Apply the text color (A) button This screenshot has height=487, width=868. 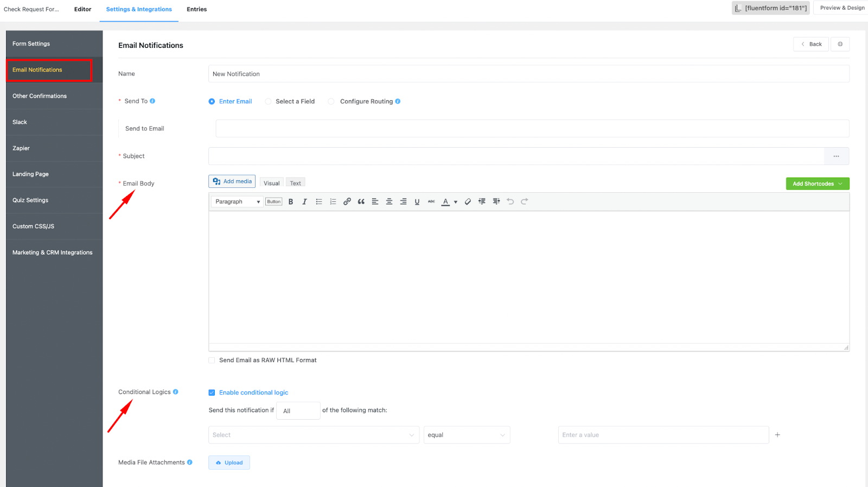click(445, 201)
